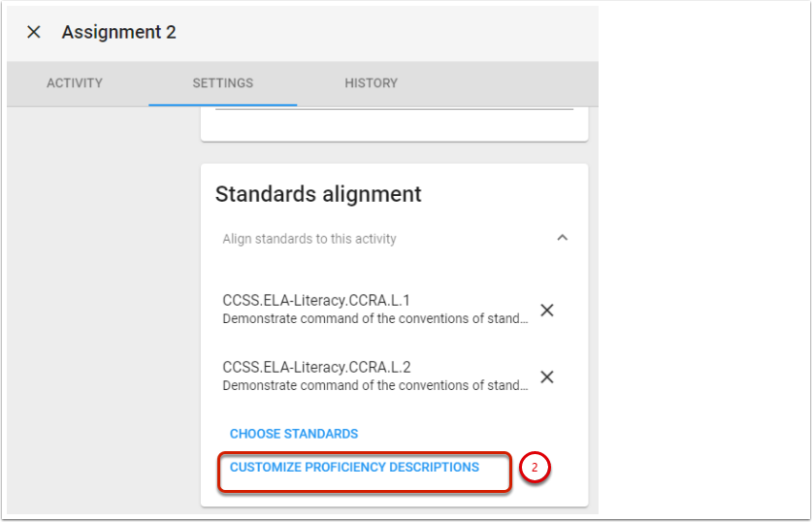Click the red numbered 2 callout marker
This screenshot has width=812, height=522.
534,468
